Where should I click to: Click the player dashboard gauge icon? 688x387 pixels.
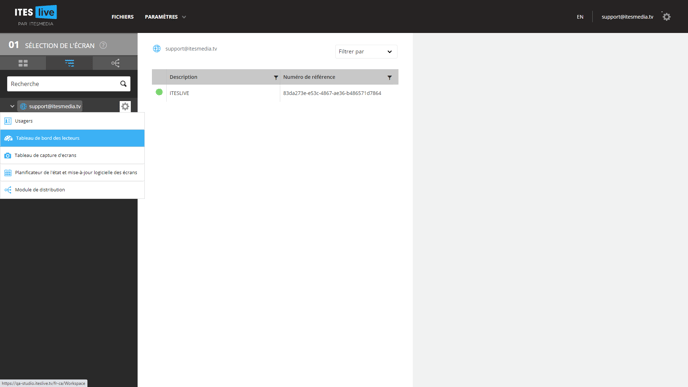(8, 138)
